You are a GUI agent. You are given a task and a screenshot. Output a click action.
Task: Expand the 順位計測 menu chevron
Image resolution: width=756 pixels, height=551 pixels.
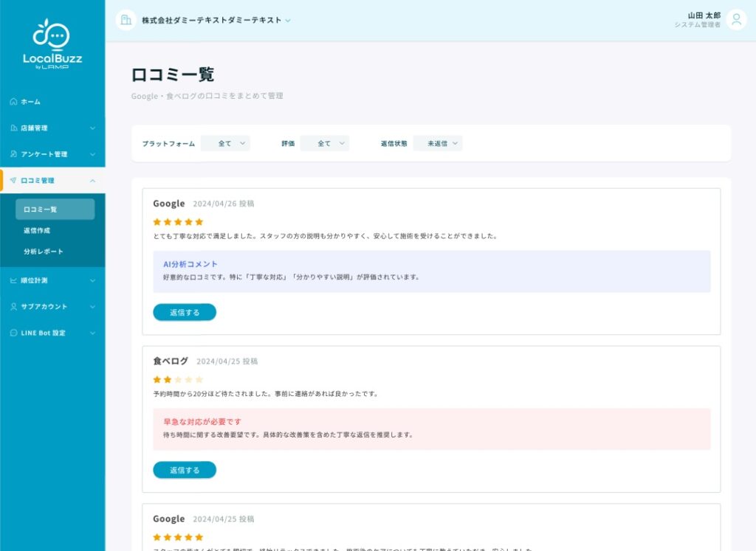92,280
